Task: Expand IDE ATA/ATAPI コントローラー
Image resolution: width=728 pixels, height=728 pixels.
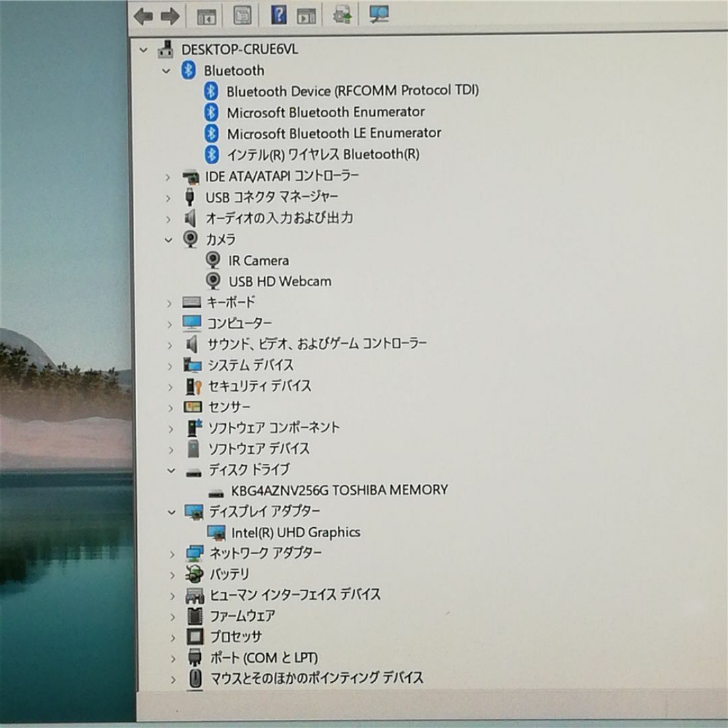Action: coord(168,177)
